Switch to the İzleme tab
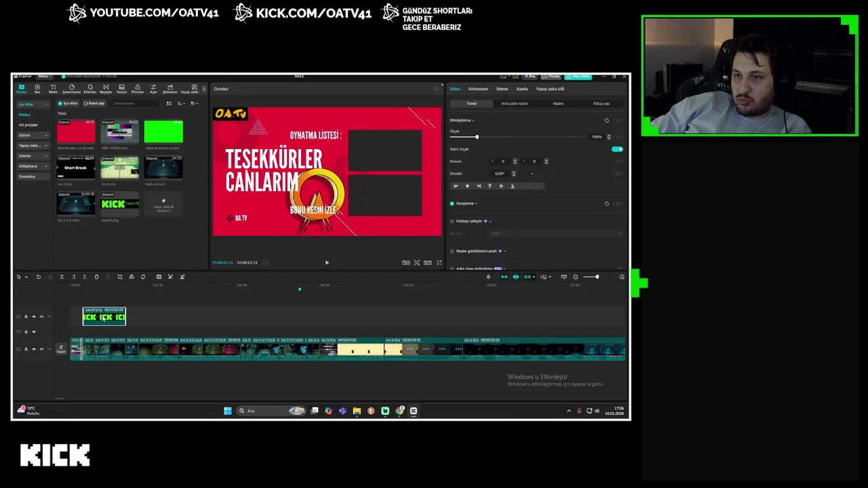This screenshot has width=868, height=488. point(502,89)
